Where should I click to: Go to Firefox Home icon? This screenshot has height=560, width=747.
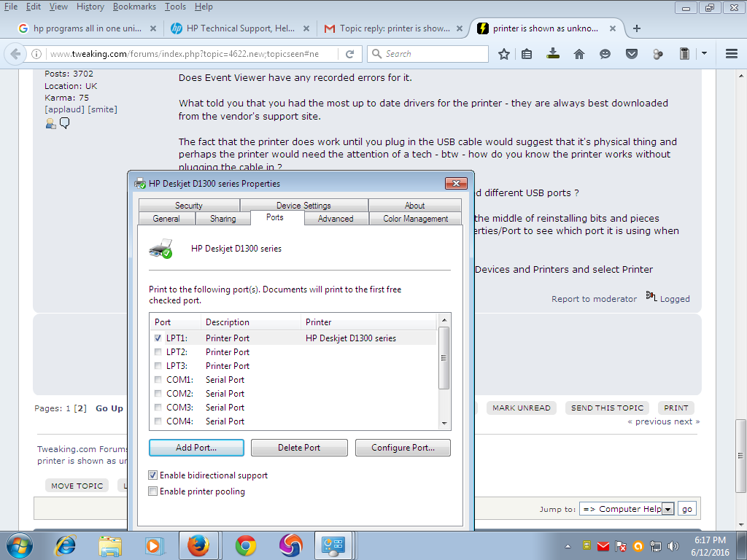[578, 54]
